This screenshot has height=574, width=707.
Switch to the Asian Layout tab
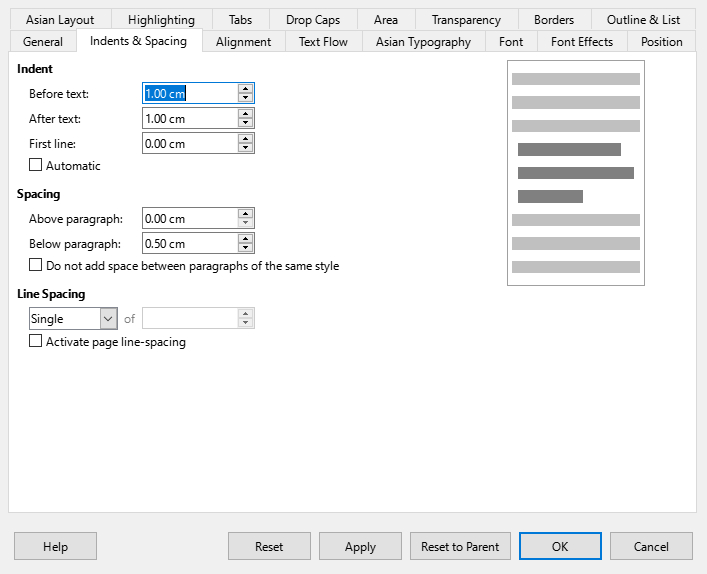(60, 20)
